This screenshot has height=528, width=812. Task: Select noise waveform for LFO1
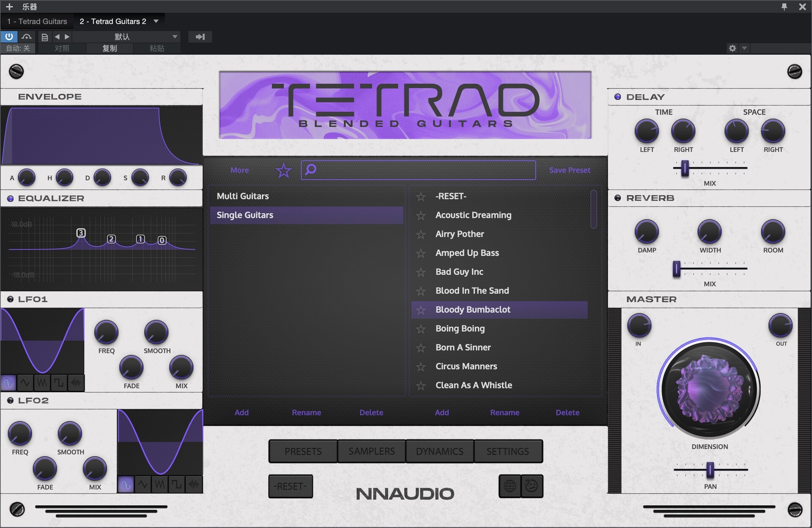76,383
